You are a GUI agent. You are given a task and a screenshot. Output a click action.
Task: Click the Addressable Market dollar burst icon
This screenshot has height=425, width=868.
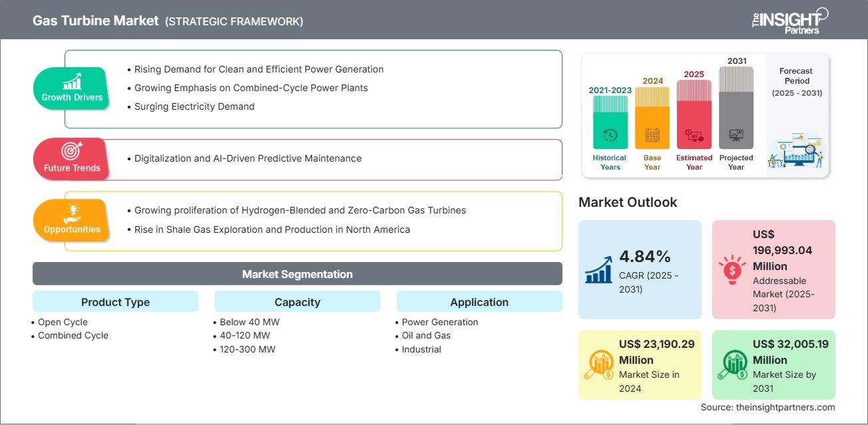pyautogui.click(x=731, y=269)
